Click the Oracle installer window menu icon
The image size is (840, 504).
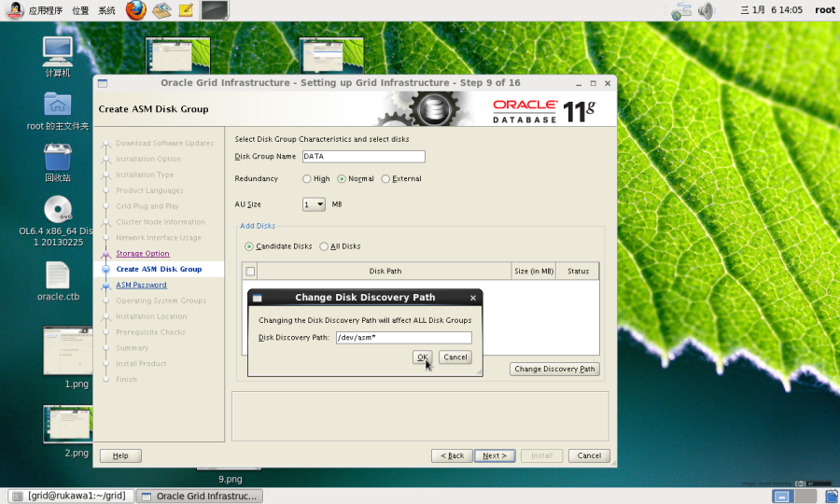tap(103, 83)
